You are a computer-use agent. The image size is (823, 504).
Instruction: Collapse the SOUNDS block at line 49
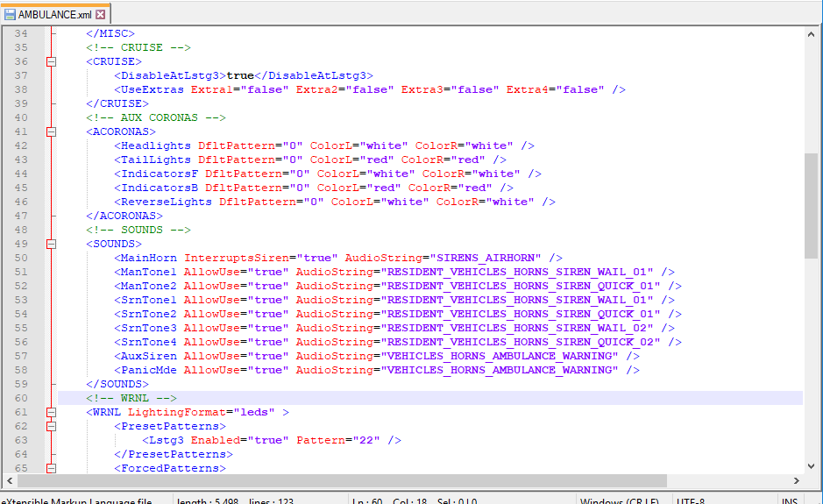pos(51,245)
